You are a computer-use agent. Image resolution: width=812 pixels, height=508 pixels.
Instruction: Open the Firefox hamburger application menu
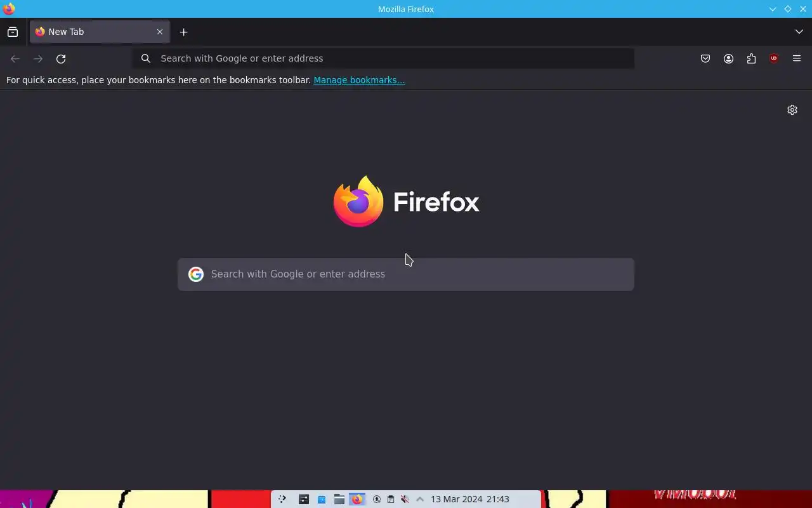coord(797,58)
